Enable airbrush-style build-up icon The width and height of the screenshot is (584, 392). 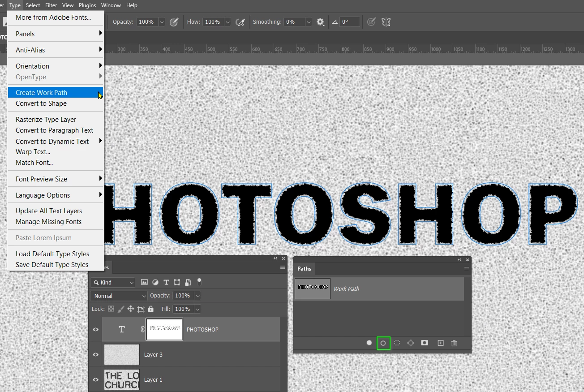point(240,22)
